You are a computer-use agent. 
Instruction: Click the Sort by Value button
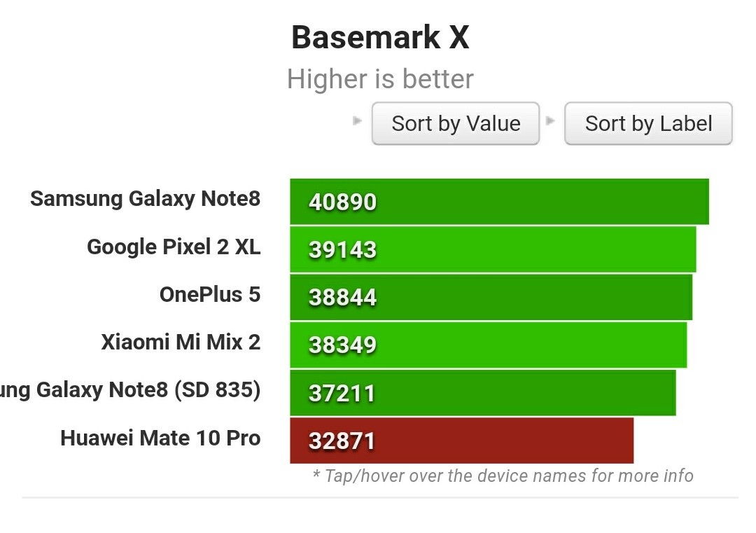point(455,123)
